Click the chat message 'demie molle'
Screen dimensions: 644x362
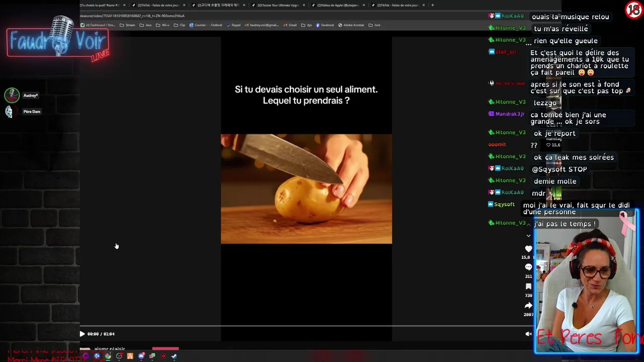pos(555,181)
